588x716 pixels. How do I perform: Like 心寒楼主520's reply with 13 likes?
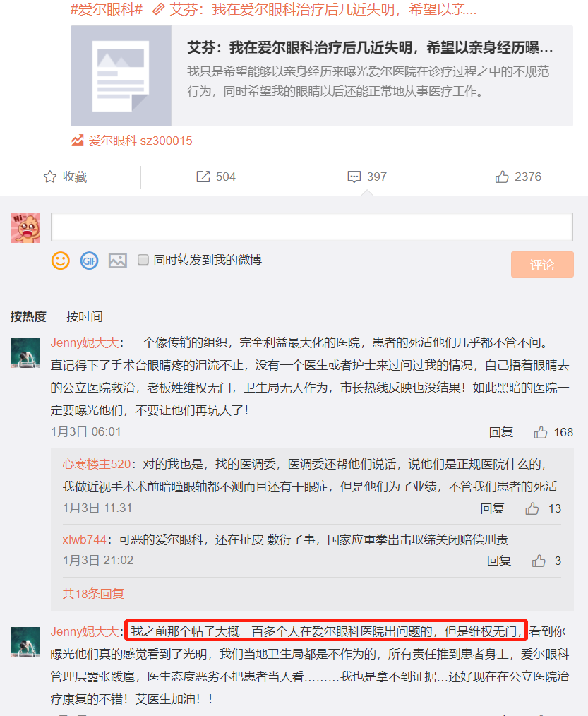click(532, 508)
